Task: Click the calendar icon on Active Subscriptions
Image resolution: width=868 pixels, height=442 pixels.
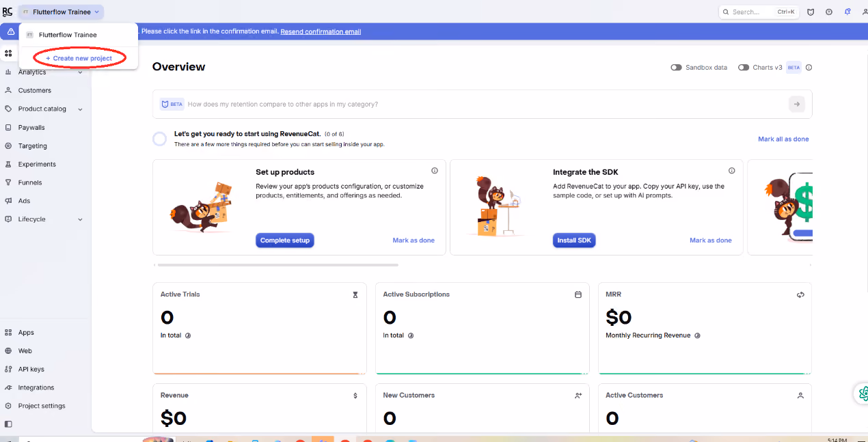Action: [578, 295]
